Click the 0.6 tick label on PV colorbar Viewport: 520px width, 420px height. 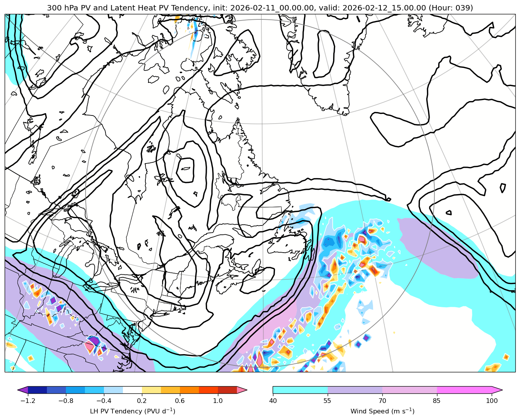point(180,401)
